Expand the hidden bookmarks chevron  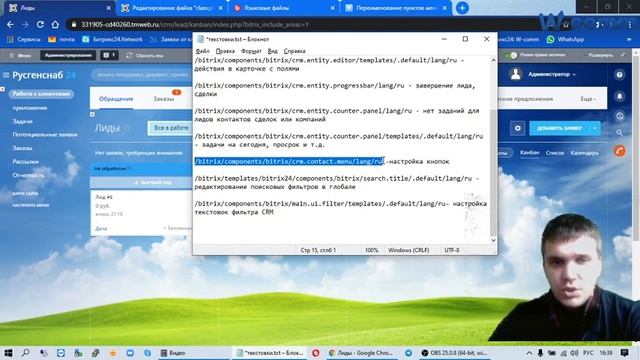[629, 40]
